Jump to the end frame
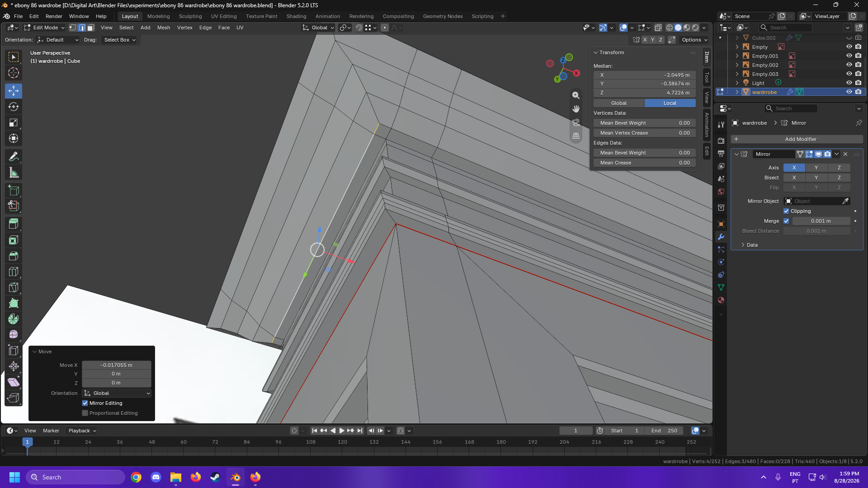 pos(360,431)
